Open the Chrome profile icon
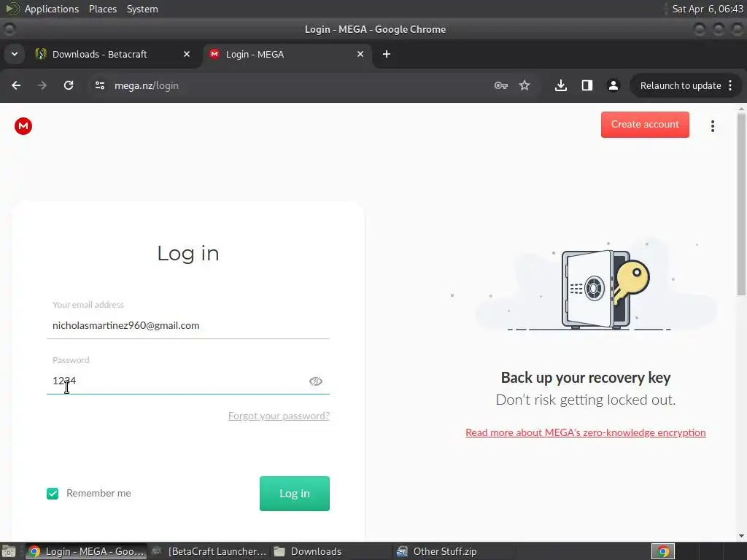 coord(613,86)
